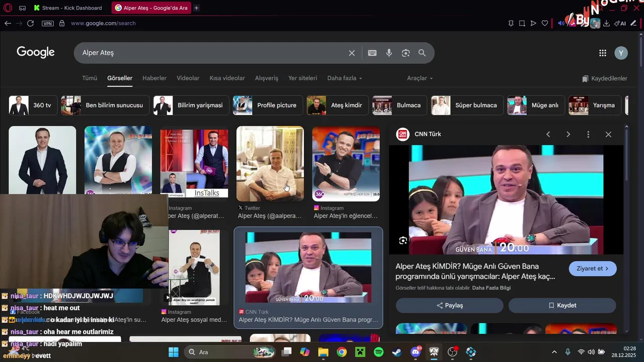Show previous image in preview panel
This screenshot has width=644, height=362.
[x=548, y=134]
